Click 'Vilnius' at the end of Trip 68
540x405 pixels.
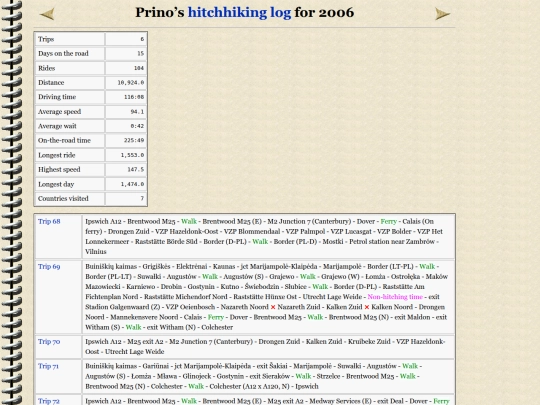(96, 252)
